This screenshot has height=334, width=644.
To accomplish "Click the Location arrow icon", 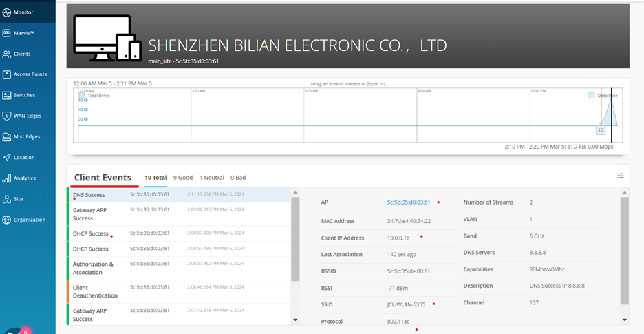I will [7, 158].
